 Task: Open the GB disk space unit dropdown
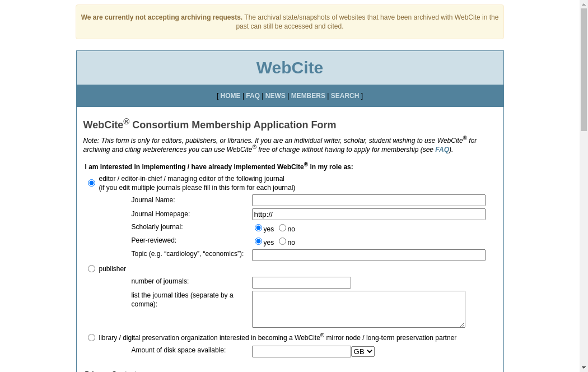[363, 352]
